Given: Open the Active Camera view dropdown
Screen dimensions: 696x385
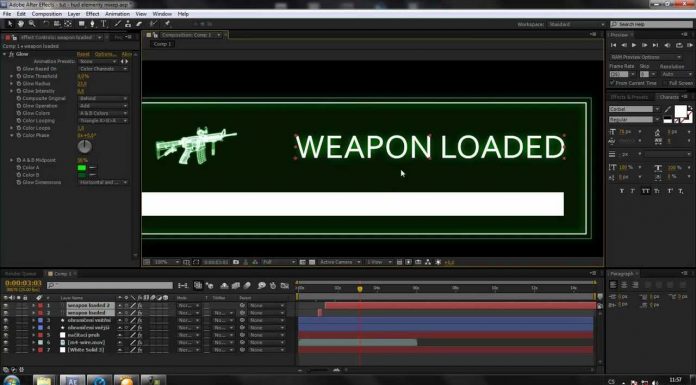Looking at the screenshot, I should [340, 262].
